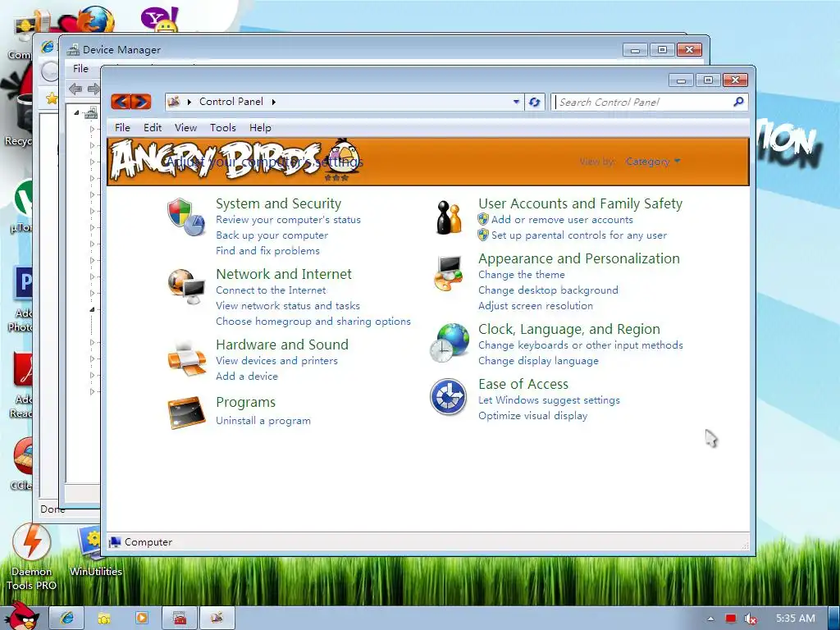
Task: Open Internet Explorer from taskbar
Action: (x=66, y=619)
